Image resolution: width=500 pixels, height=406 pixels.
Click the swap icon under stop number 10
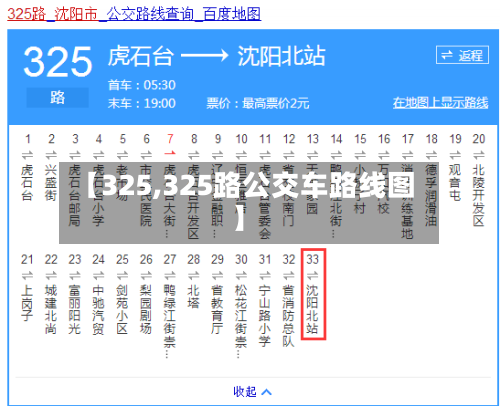tap(241, 155)
